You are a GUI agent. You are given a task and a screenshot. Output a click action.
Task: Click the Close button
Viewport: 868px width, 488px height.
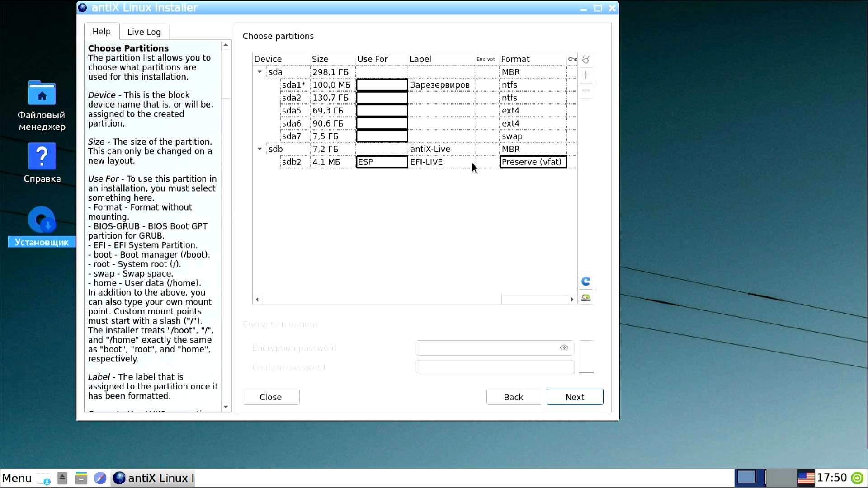click(x=271, y=397)
